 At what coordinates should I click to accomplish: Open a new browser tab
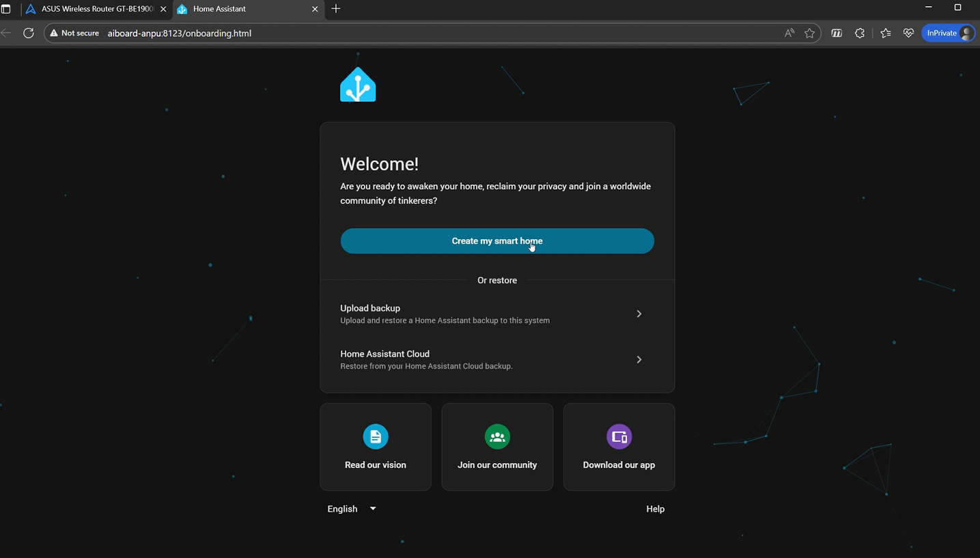[x=335, y=9]
